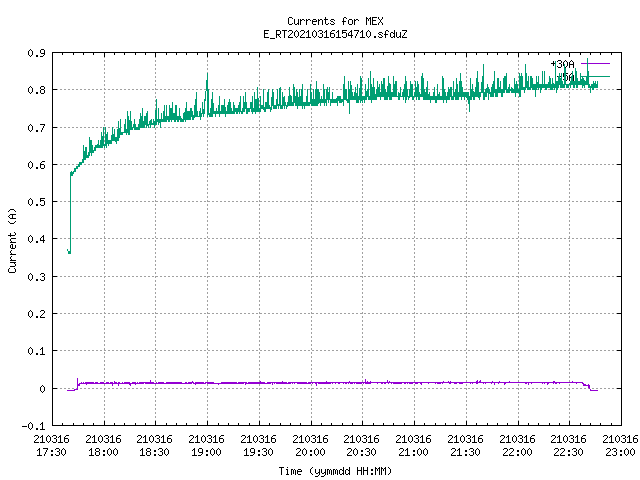Click the +30A legend label
Viewport: 640px width, 480px height.
562,64
